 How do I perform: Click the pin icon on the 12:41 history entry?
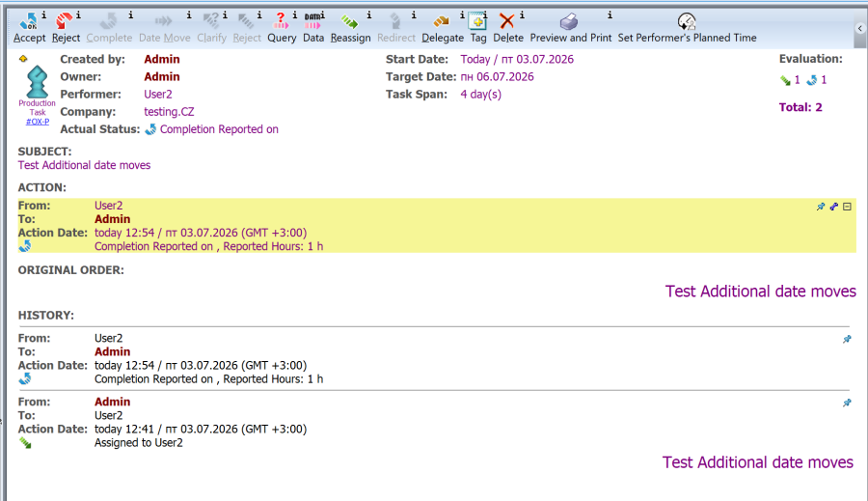pyautogui.click(x=847, y=403)
